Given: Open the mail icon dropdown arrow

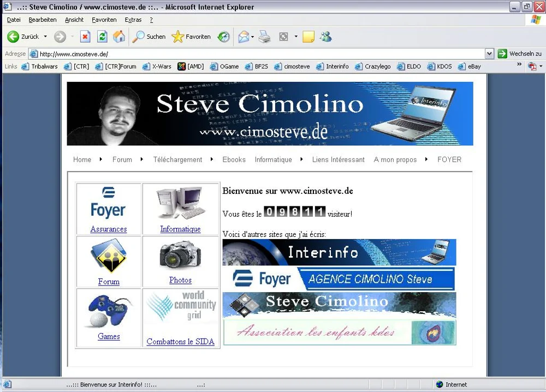Looking at the screenshot, I should point(252,37).
